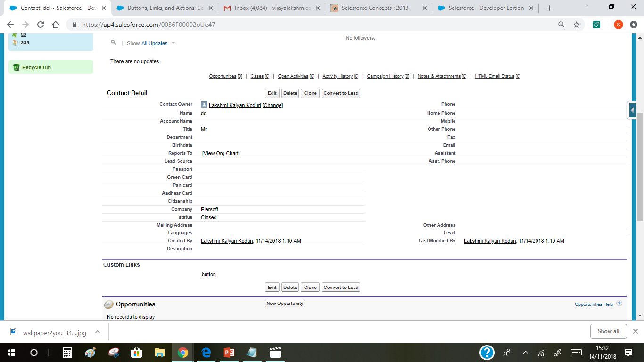Open the notification action center icon
The height and width of the screenshot is (362, 644).
[x=628, y=352]
